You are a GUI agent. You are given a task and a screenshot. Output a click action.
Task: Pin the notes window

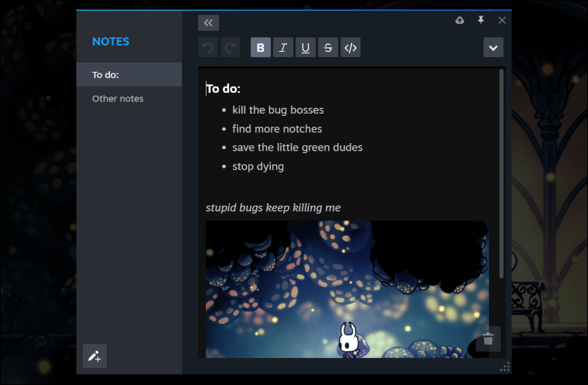coord(480,20)
